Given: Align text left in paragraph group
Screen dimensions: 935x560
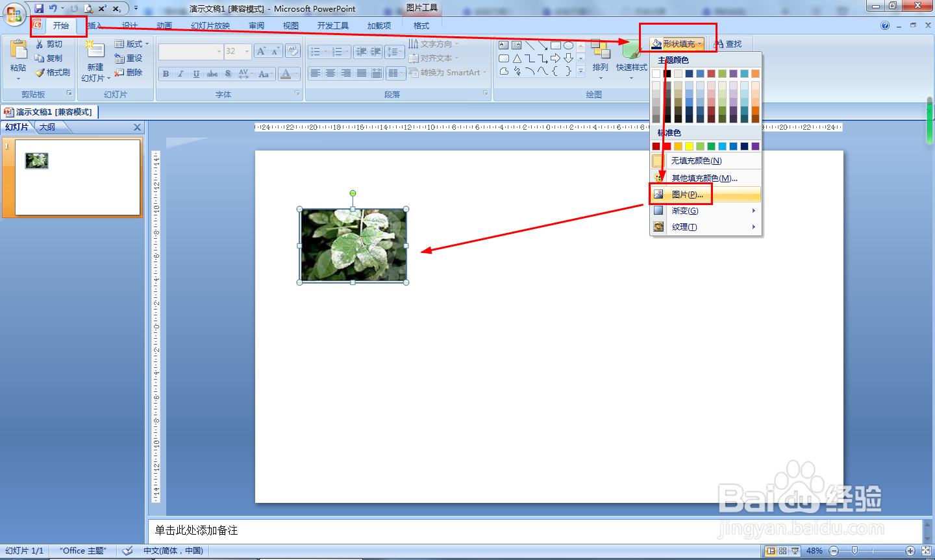Looking at the screenshot, I should 315,73.
